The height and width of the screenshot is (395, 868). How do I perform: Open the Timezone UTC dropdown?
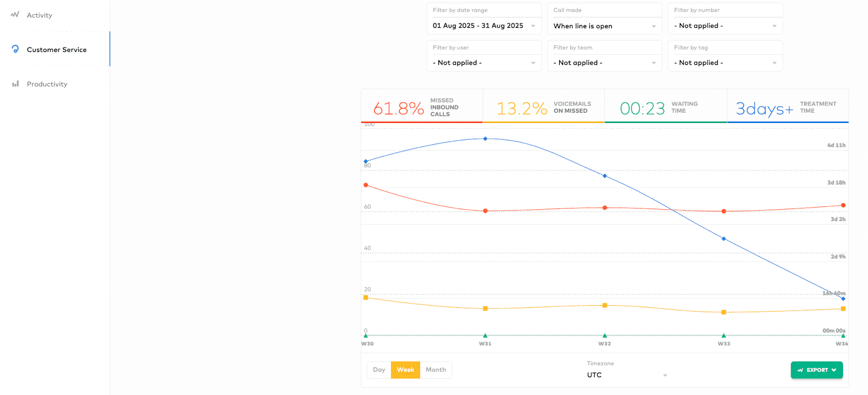point(627,375)
